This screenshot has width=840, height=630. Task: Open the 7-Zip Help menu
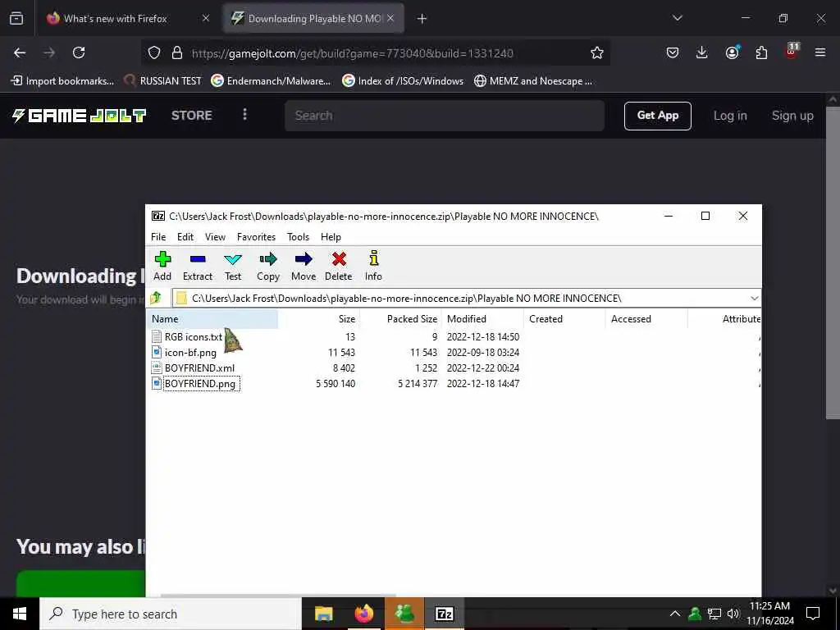pos(331,237)
